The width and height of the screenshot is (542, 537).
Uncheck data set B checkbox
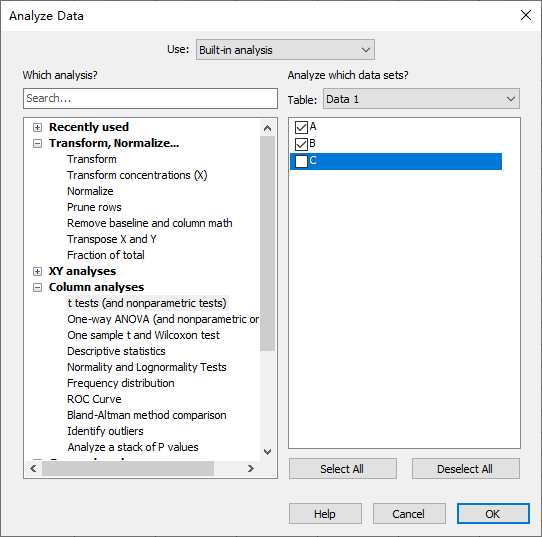301,144
